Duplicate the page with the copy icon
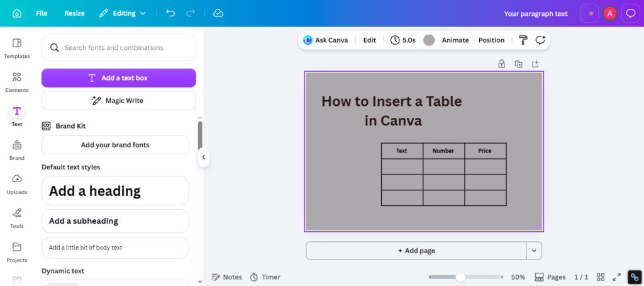This screenshot has height=286, width=644. click(x=518, y=64)
